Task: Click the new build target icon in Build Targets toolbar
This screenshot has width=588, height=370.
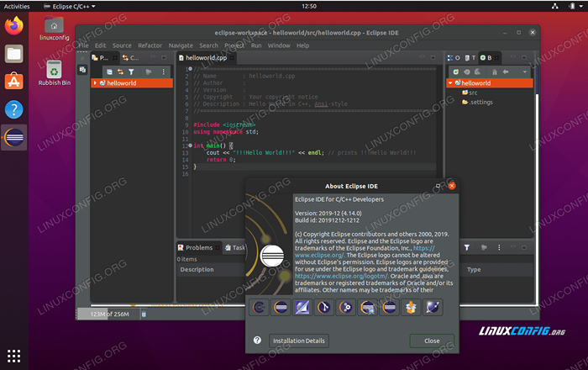Action: [x=455, y=71]
